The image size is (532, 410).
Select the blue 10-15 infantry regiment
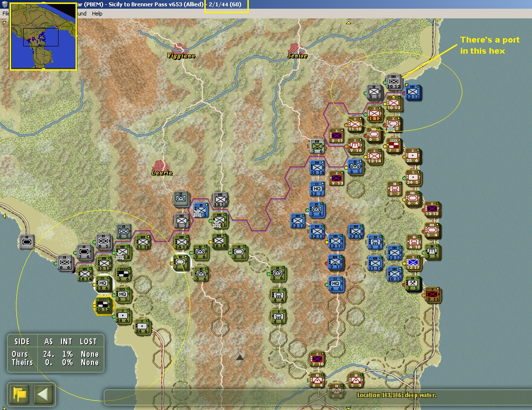coord(395,275)
